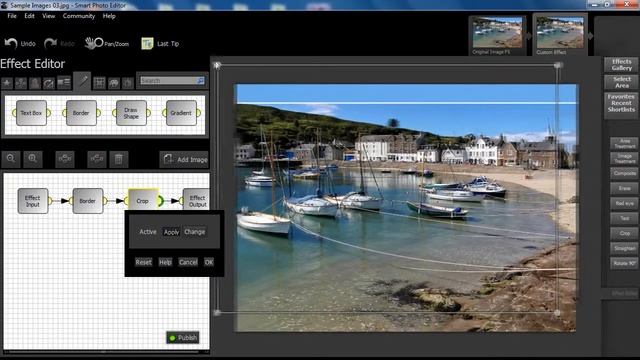Click the Undo arrow icon

point(11,43)
